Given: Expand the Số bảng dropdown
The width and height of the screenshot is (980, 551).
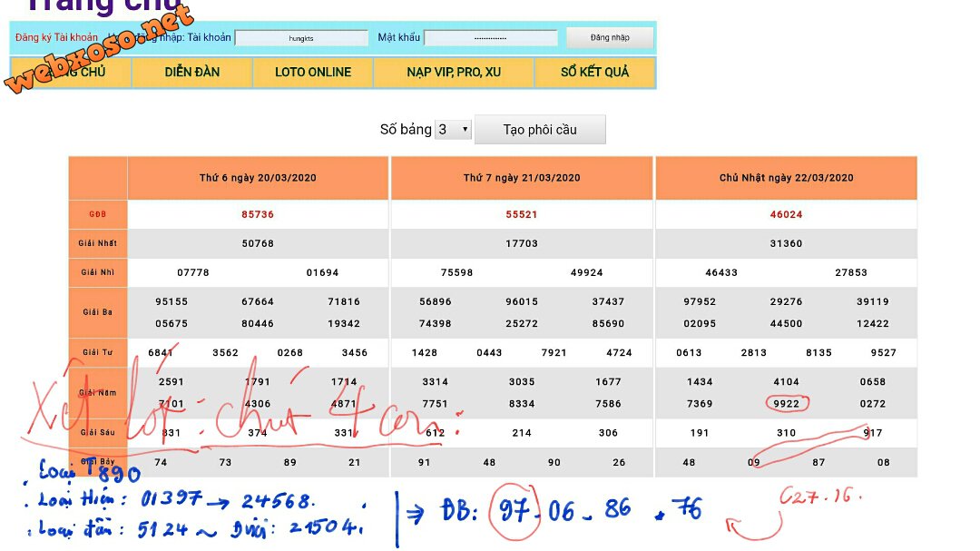Looking at the screenshot, I should tap(453, 130).
